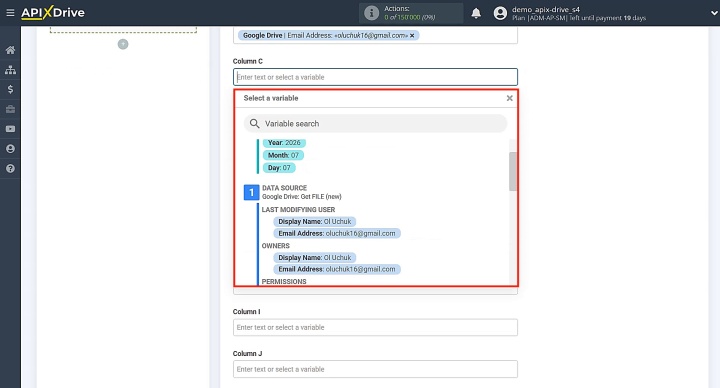This screenshot has height=388, width=720.
Task: Select Last Modifying User Email Address variable
Action: coord(337,233)
